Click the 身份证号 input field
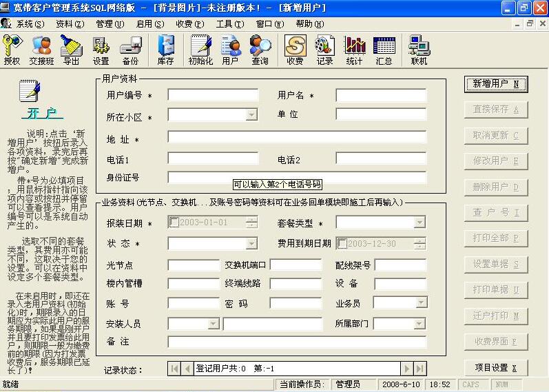The height and width of the screenshot is (392, 549). 297,177
